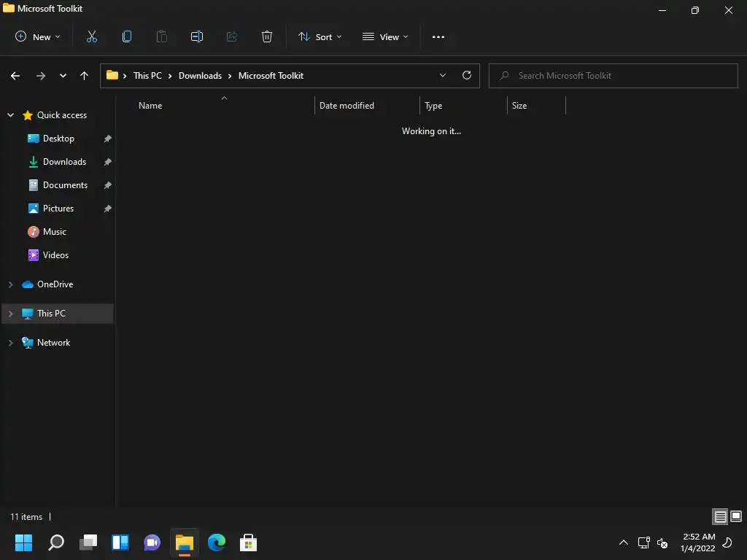Click the Rename icon in toolbar
Screen dimensions: 747x560
pos(197,36)
